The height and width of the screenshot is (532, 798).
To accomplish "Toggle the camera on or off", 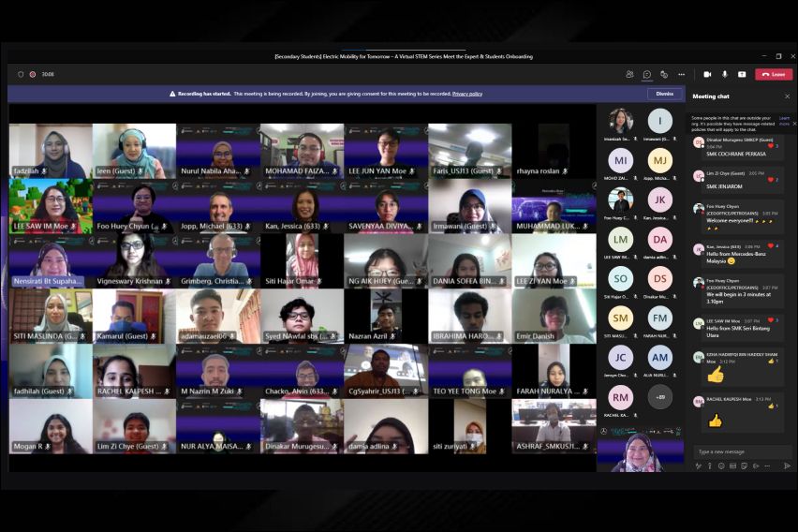I will [x=707, y=74].
